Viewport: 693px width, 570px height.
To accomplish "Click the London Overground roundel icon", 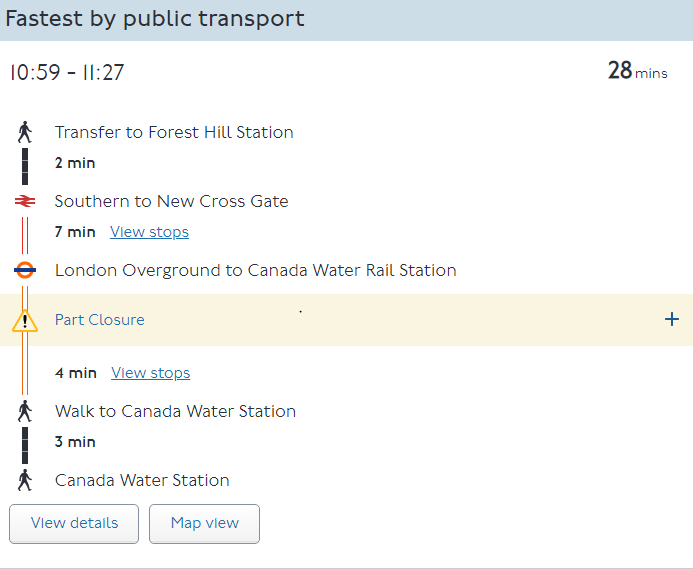I will (x=25, y=270).
